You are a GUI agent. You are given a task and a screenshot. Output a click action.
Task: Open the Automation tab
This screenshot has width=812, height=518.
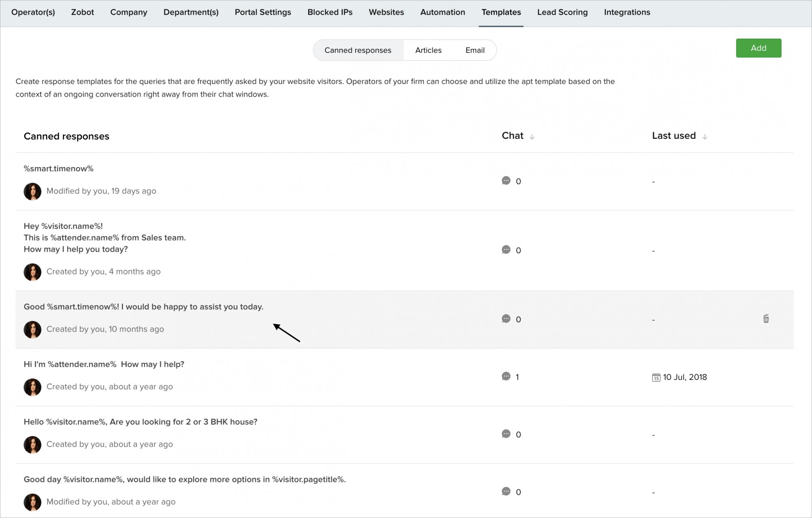pyautogui.click(x=443, y=12)
